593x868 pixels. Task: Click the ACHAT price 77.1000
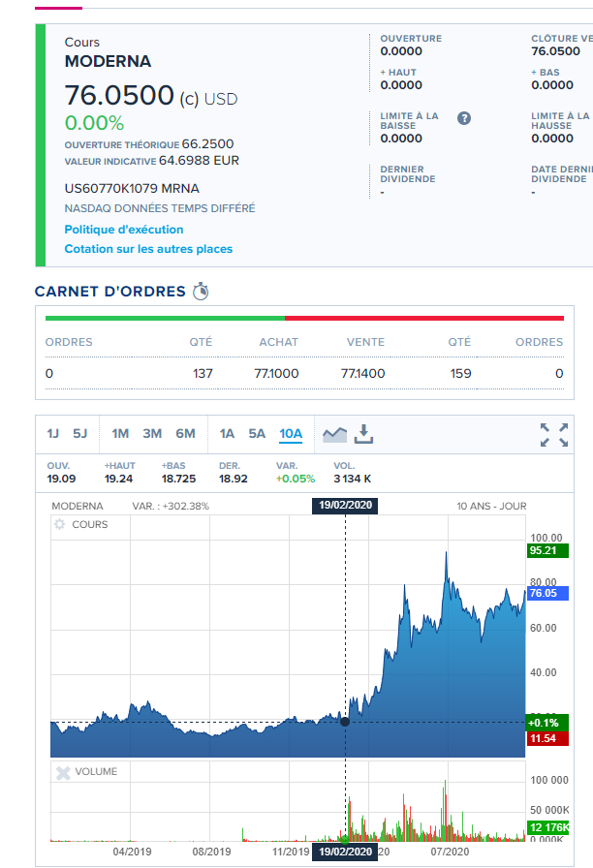[276, 374]
